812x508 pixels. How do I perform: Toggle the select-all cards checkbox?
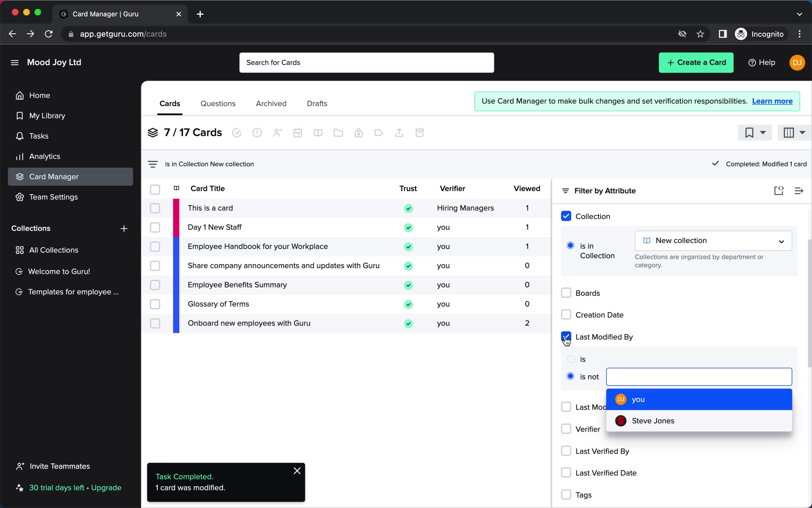tap(155, 189)
